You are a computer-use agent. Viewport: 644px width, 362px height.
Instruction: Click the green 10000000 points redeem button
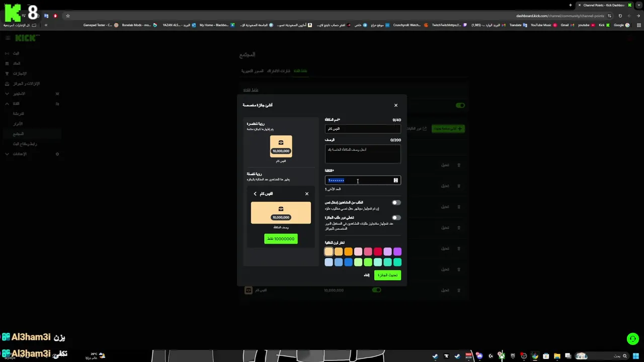click(281, 239)
